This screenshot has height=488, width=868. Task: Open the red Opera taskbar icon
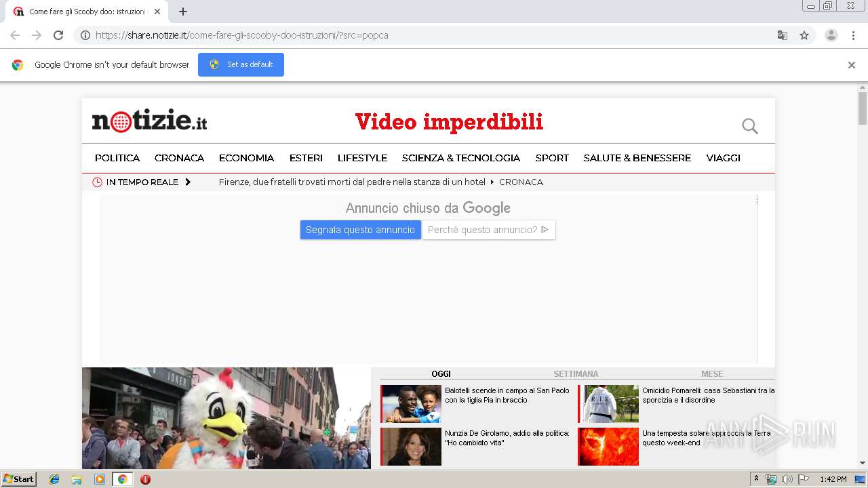[145, 479]
